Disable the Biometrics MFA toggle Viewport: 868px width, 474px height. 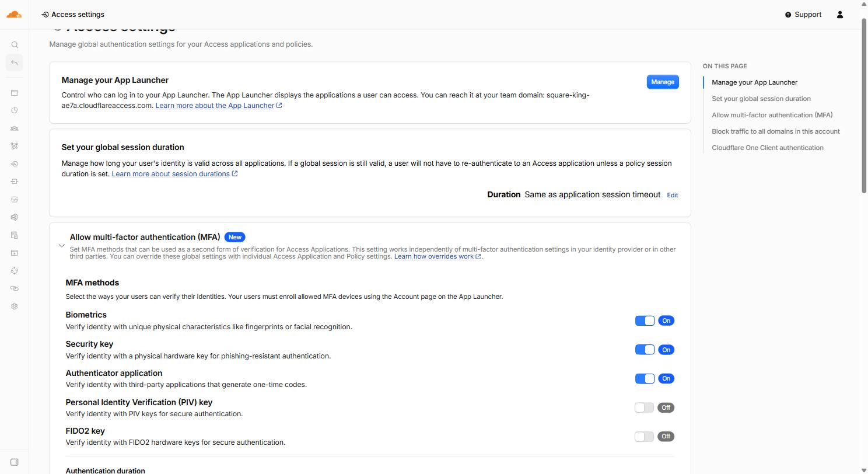point(645,320)
